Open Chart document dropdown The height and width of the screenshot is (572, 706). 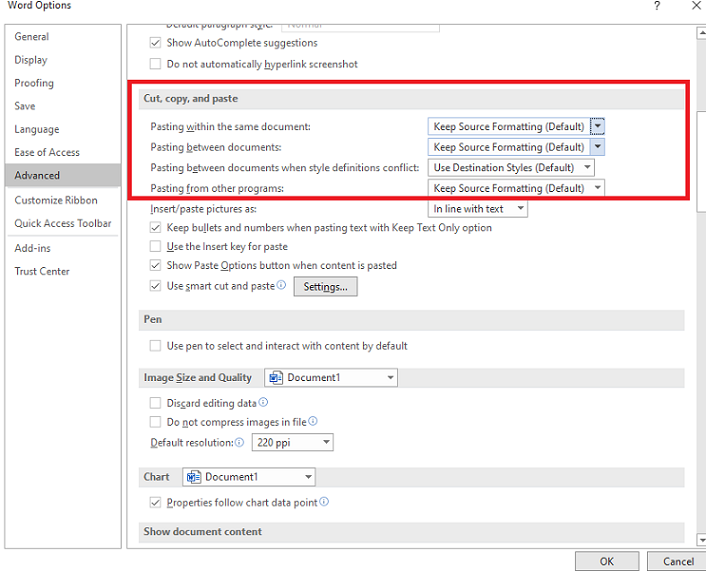(x=249, y=477)
